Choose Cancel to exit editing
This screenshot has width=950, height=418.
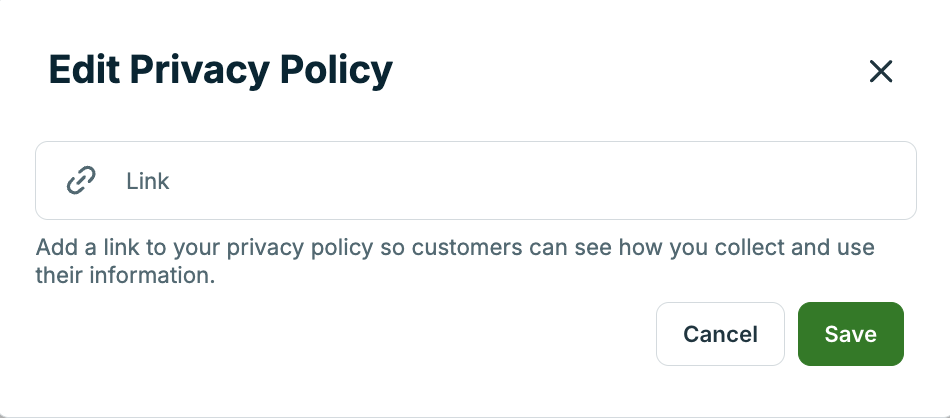tap(720, 334)
